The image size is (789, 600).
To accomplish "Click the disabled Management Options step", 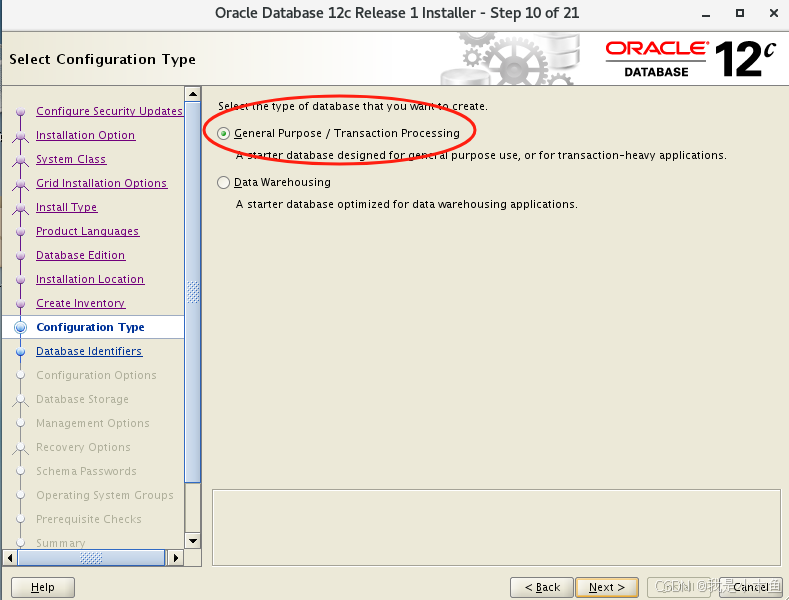I will (93, 423).
